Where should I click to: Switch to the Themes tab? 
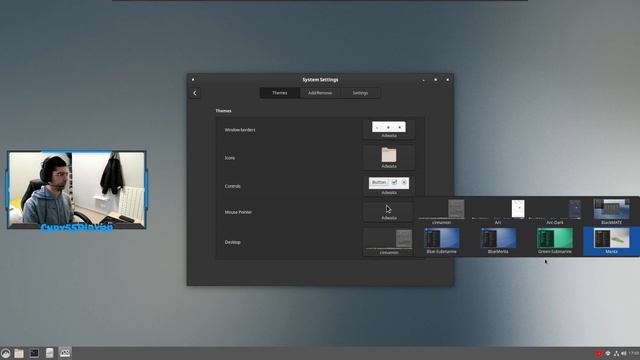[280, 93]
